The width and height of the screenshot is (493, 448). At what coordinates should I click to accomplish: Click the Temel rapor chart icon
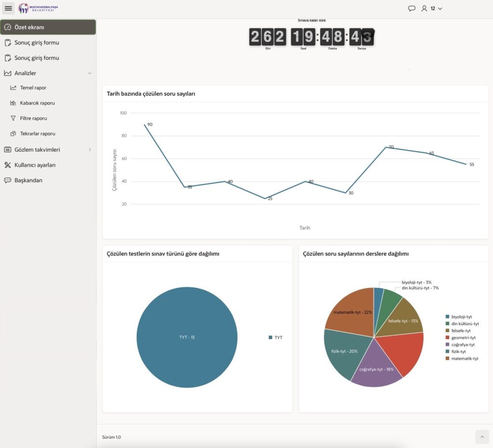tap(13, 88)
